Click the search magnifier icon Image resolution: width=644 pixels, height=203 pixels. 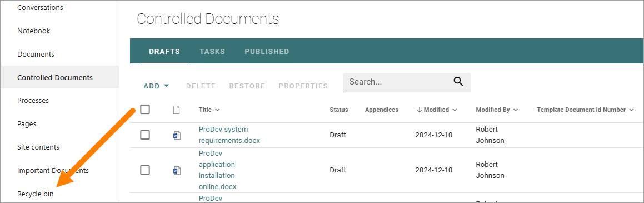458,81
